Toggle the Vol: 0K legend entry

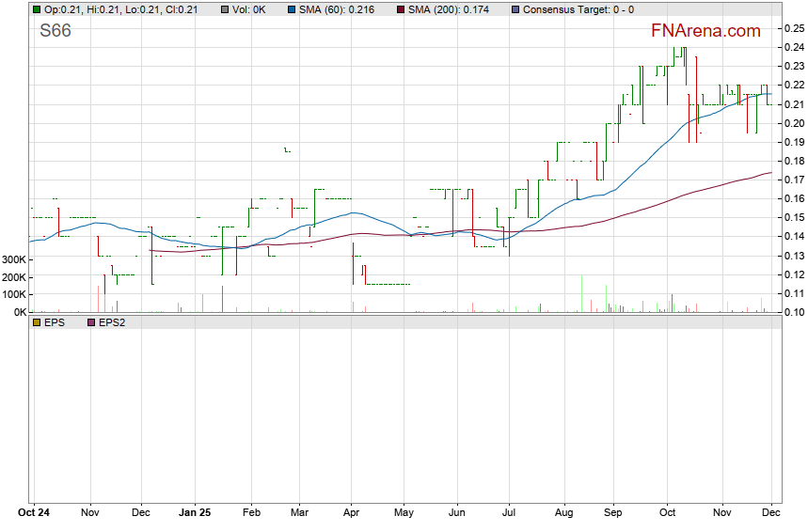point(249,9)
